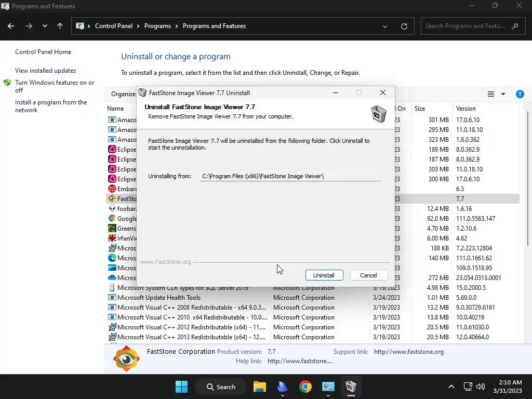Open blue feather app on taskbar

[x=282, y=387]
